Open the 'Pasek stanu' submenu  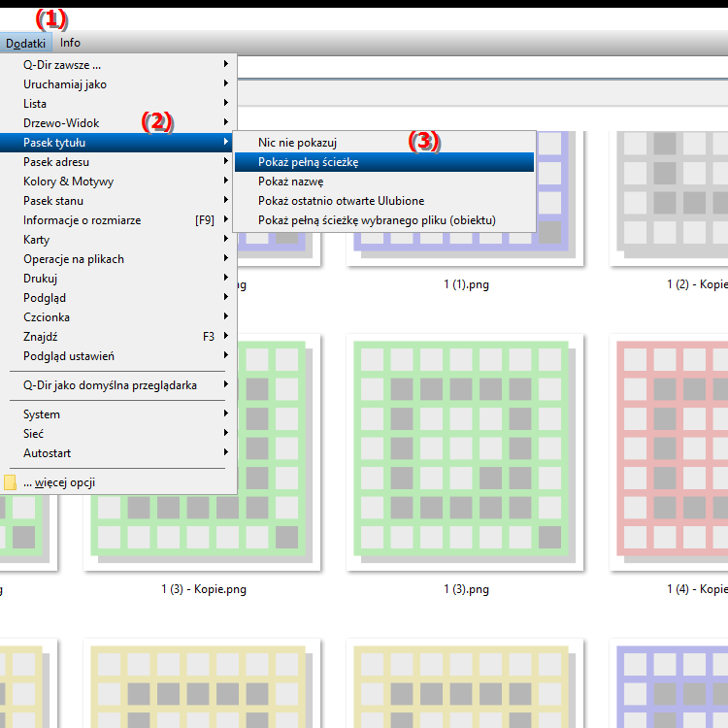click(118, 201)
